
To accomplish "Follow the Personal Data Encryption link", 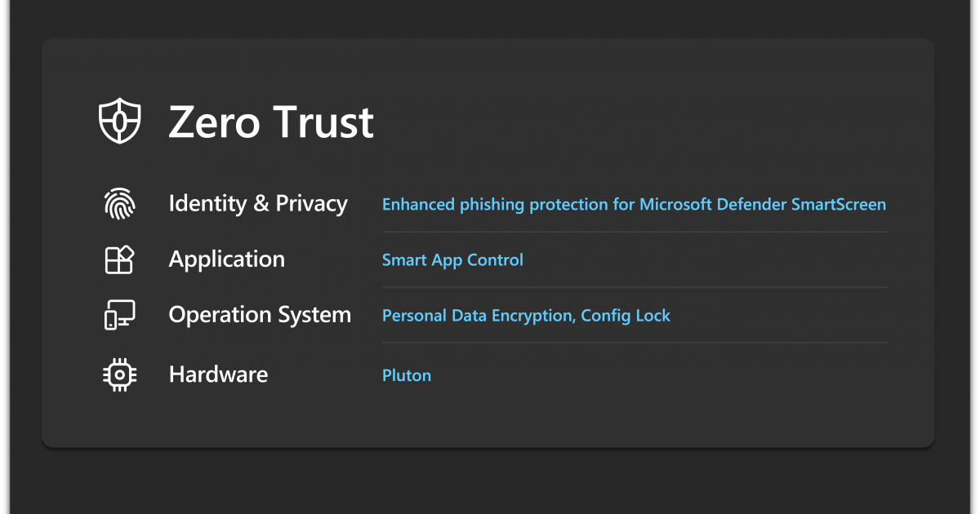I will pos(478,316).
